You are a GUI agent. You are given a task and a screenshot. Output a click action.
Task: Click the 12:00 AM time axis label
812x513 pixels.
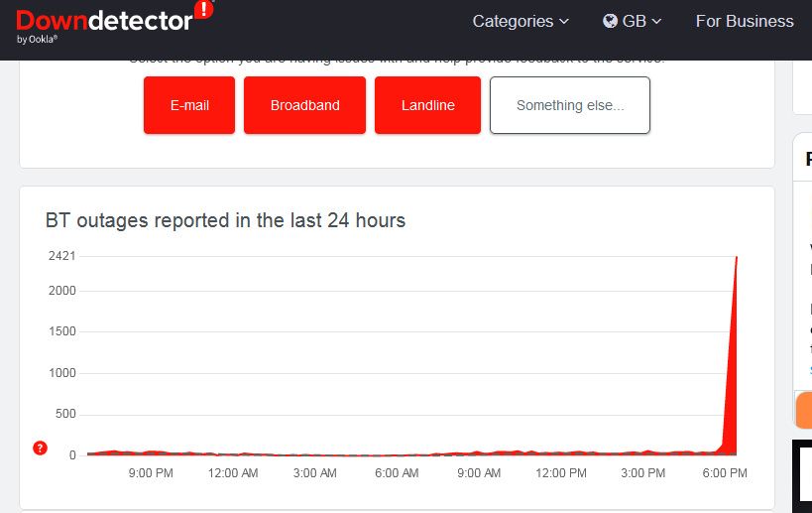(233, 473)
